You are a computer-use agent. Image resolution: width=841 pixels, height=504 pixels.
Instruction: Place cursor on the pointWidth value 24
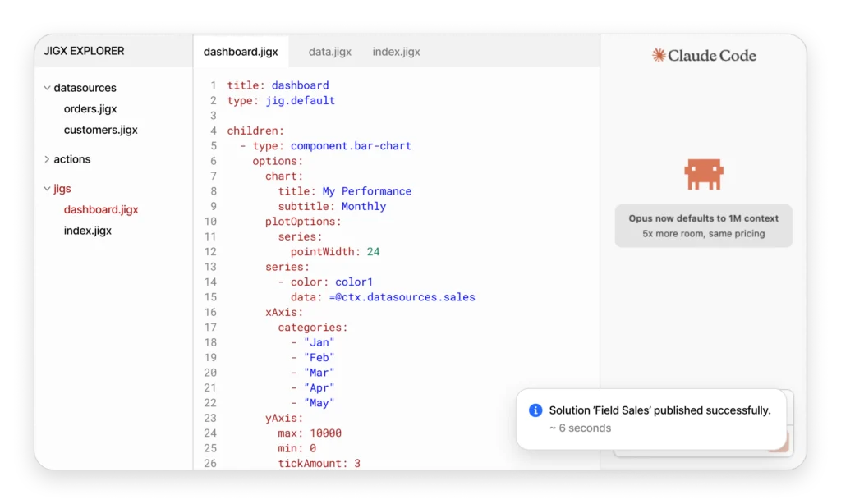point(373,252)
